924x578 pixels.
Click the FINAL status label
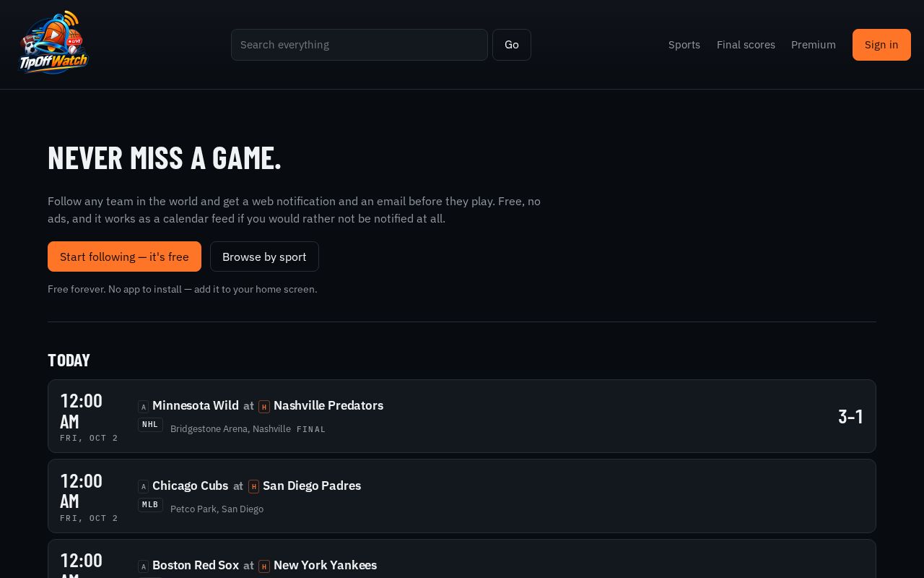(x=311, y=429)
